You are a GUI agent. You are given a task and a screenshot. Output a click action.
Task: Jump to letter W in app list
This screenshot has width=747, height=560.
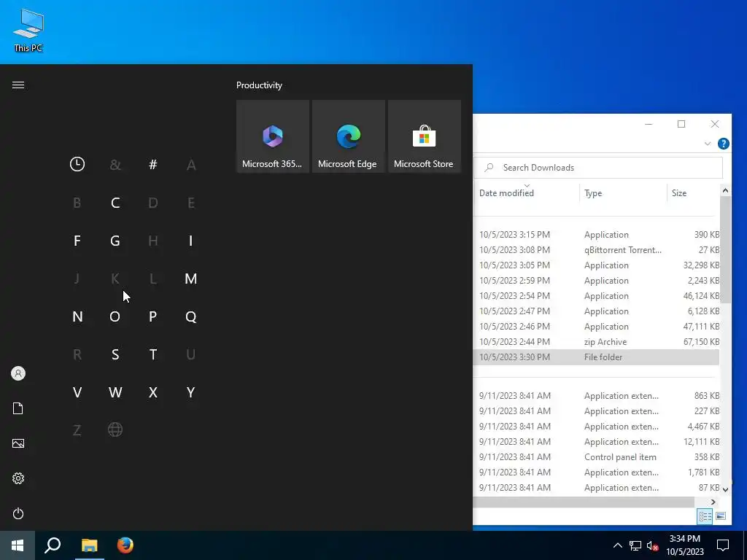click(x=115, y=392)
